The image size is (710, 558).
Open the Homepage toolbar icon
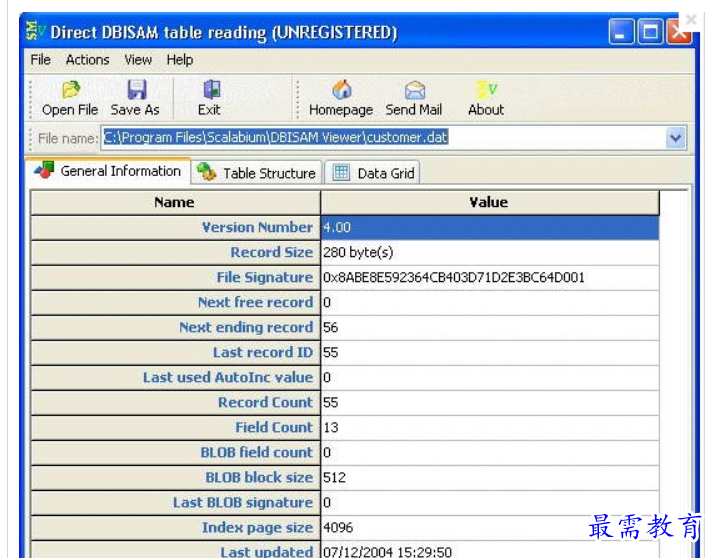(341, 90)
